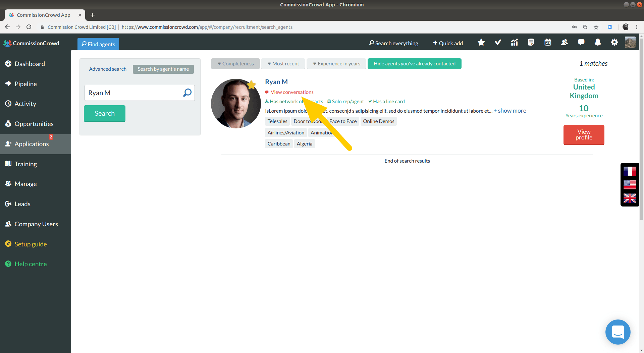Expand the Completeness sort dropdown
This screenshot has height=353, width=644.
click(235, 63)
